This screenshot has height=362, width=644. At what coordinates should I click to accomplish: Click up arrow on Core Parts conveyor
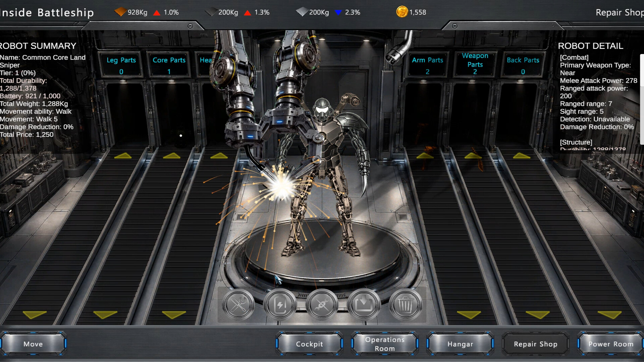point(172,156)
